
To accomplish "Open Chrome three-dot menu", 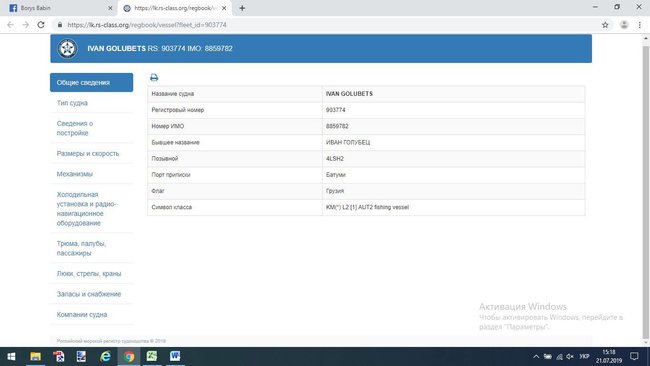I will tap(640, 25).
